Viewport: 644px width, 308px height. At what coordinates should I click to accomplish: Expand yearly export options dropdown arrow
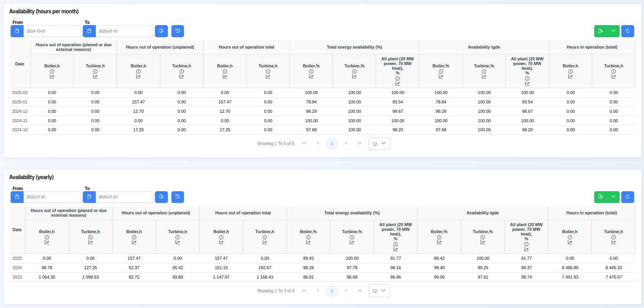613,197
